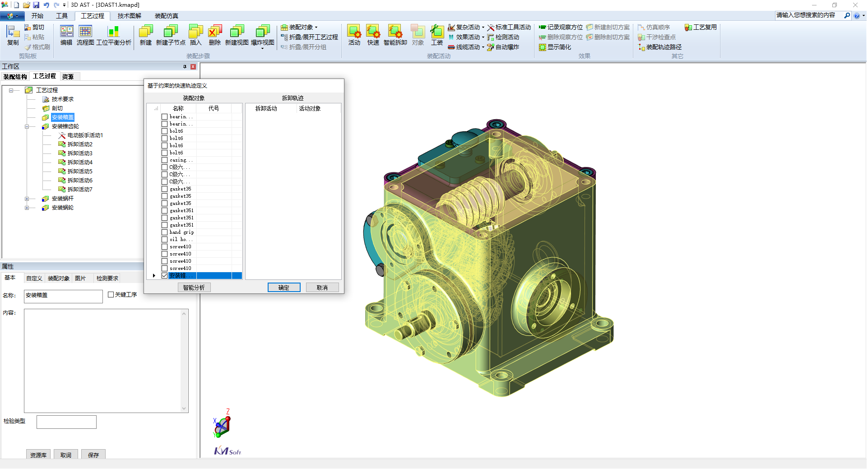The width and height of the screenshot is (868, 469).
Task: Collapse the 安装锥齿轮 tree node
Action: pos(27,126)
